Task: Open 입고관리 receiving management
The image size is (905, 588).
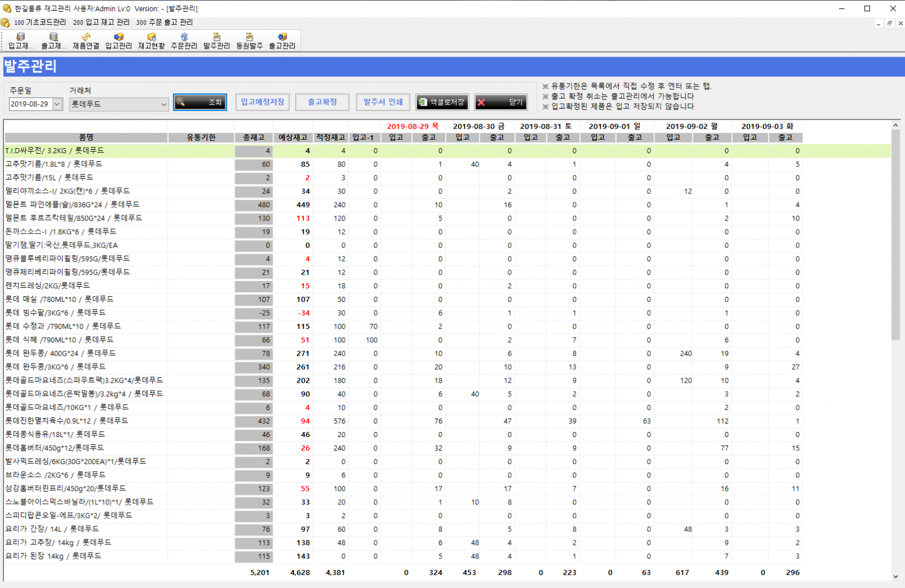Action: tap(119, 41)
